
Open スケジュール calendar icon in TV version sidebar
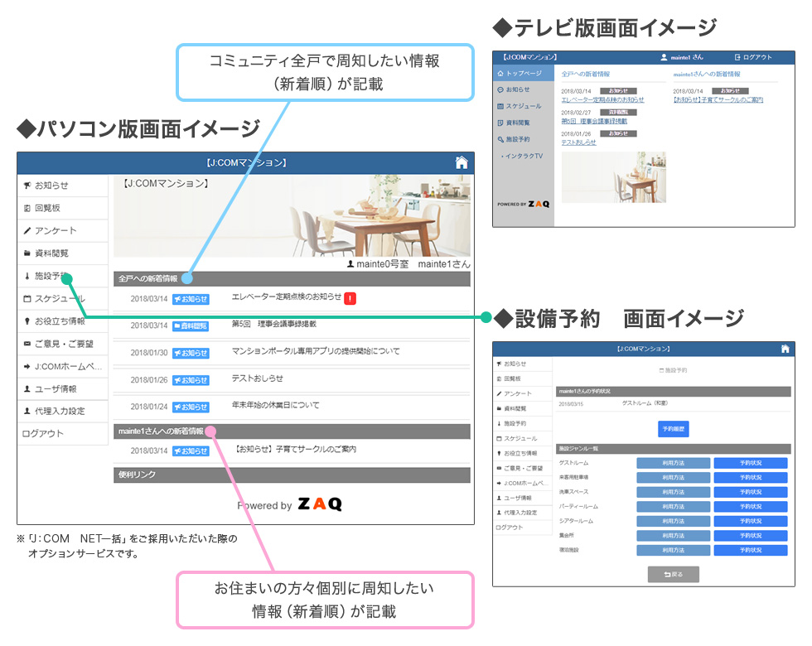[x=500, y=106]
